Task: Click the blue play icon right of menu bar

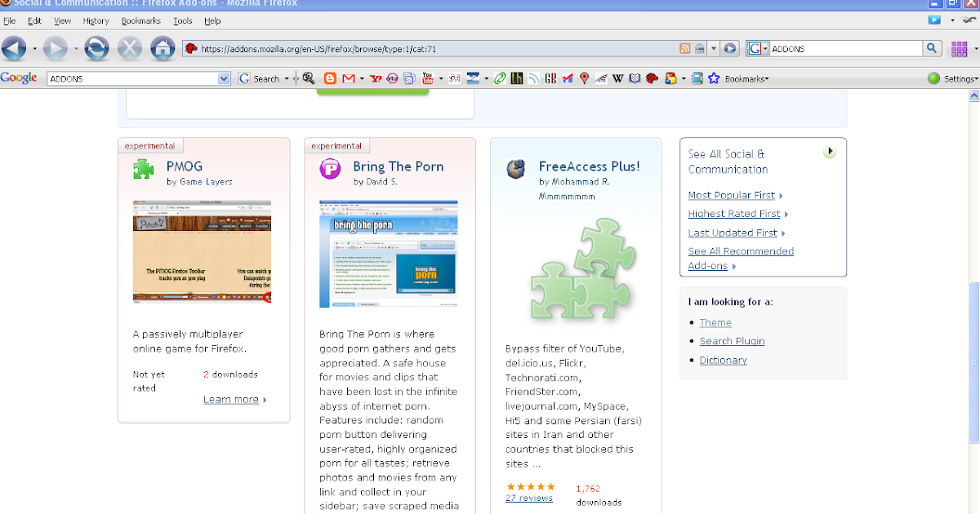Action: click(x=934, y=20)
